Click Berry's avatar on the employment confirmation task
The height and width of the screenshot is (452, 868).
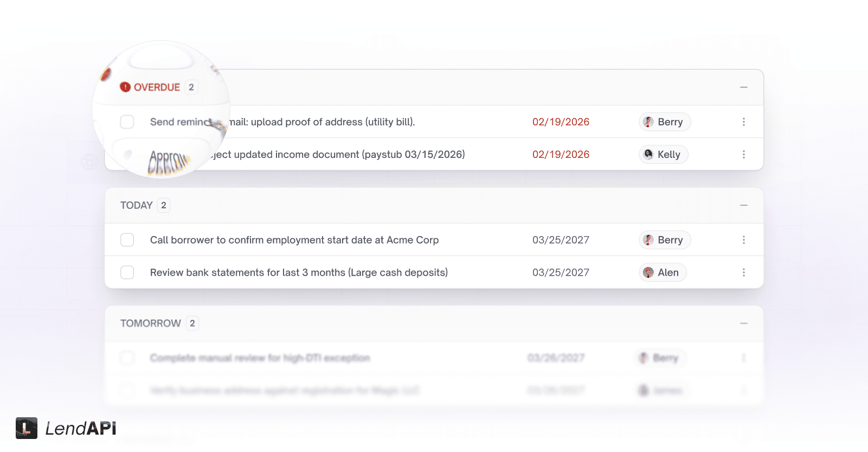(650, 239)
